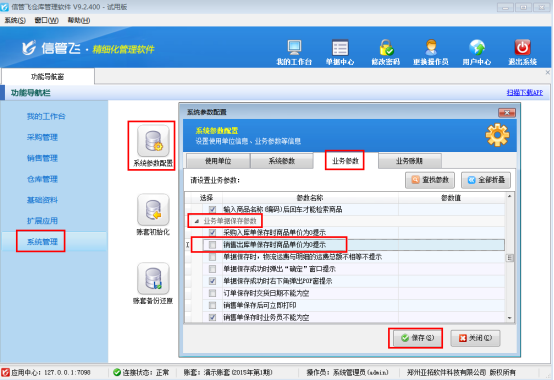
Task: Click the parameter list scroll-down arrow
Action: 509,318
